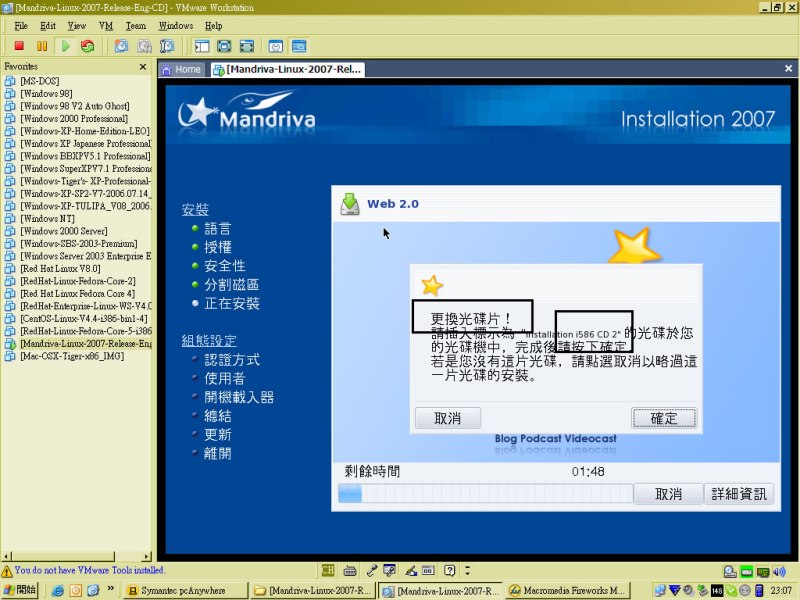800x600 pixels.
Task: Select [CentOS-Linux-V4.4-i386-bin1-4] favorite
Action: (84, 318)
